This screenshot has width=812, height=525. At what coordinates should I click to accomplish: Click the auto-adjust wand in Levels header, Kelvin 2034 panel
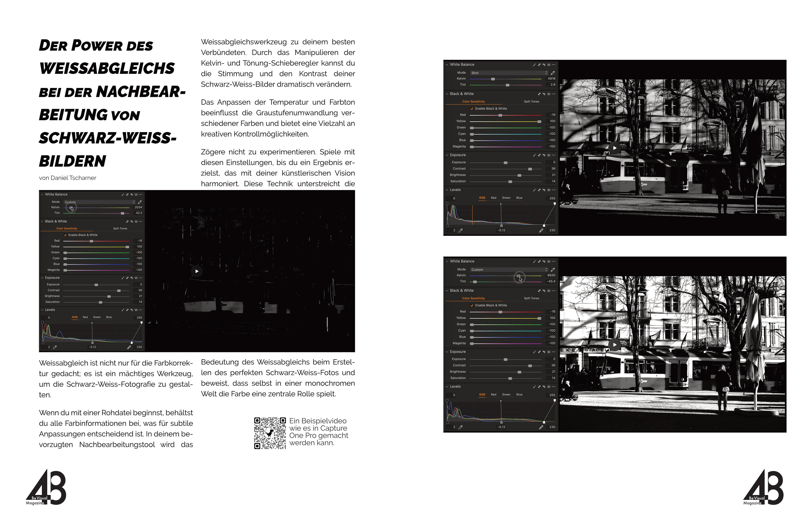[123, 310]
